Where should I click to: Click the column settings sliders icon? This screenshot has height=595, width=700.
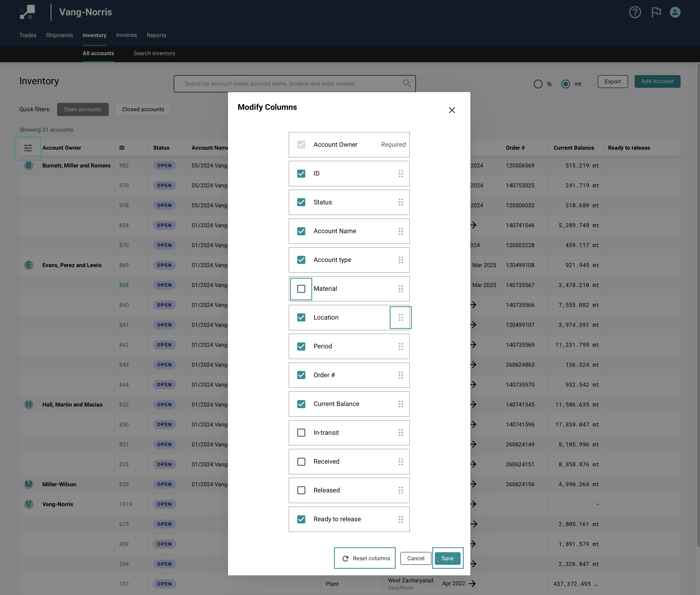28,148
